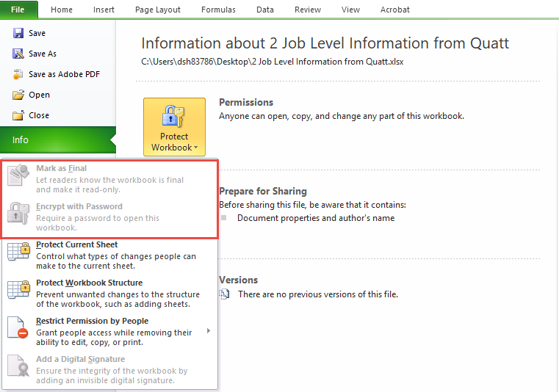The image size is (559, 392).
Task: Click the Protect Workbook lock and key icon
Action: click(x=173, y=117)
